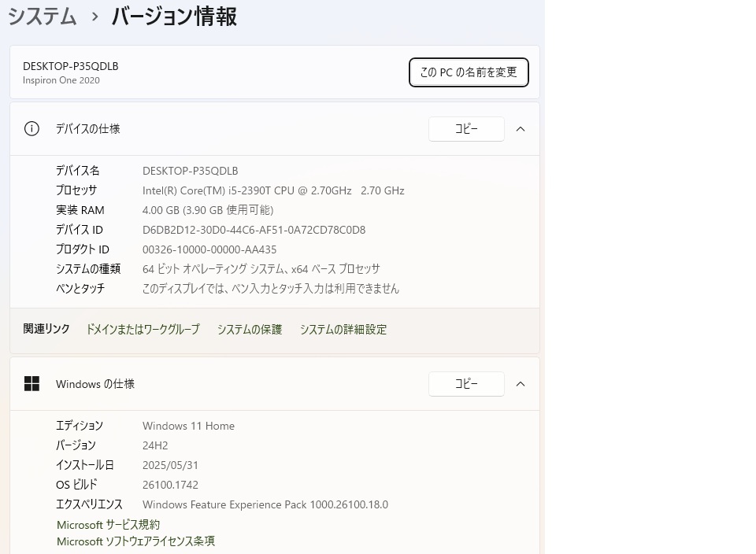The height and width of the screenshot is (554, 756).
Task: Select the processor value i5-2390T CPU
Action: 273,190
